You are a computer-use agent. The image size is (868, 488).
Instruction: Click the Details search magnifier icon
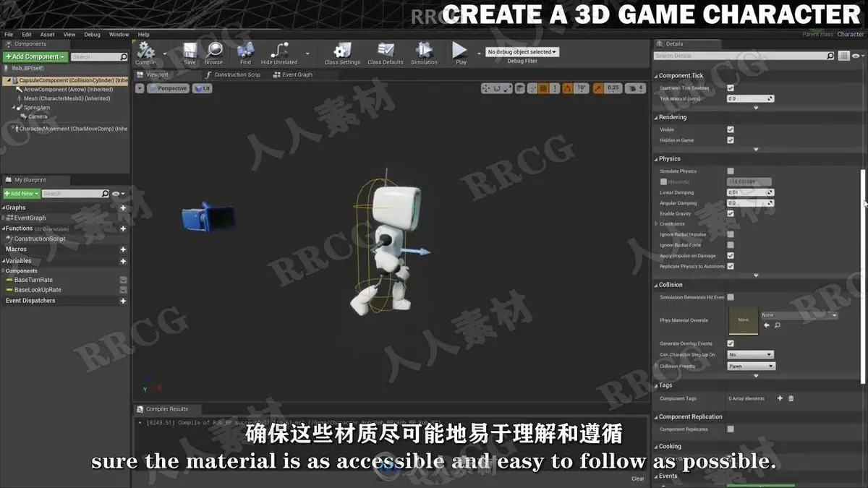830,56
